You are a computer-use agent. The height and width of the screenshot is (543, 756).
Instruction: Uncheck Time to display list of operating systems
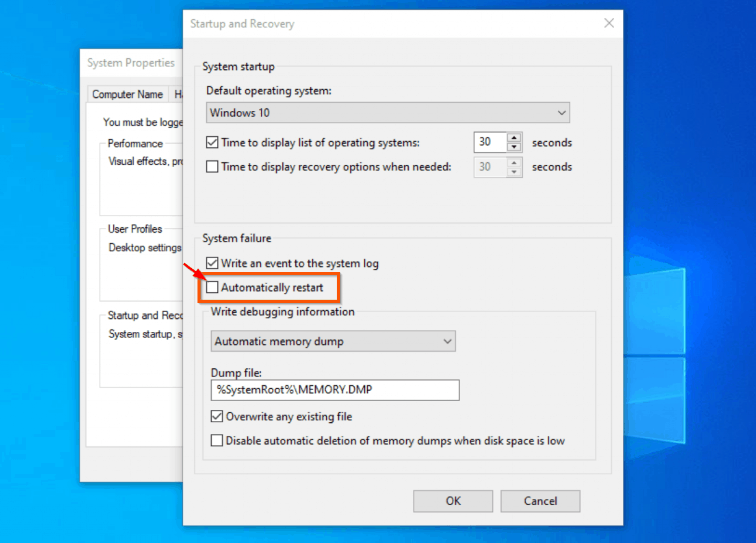(212, 142)
